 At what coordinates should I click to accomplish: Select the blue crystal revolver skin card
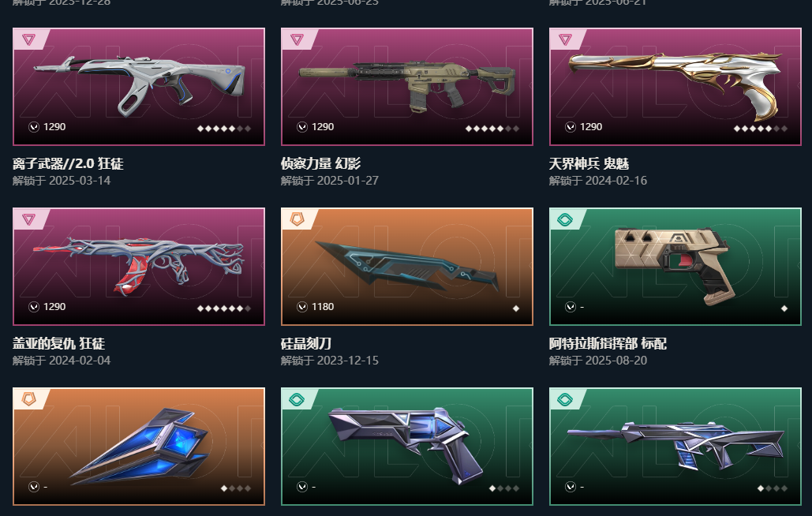tap(407, 446)
